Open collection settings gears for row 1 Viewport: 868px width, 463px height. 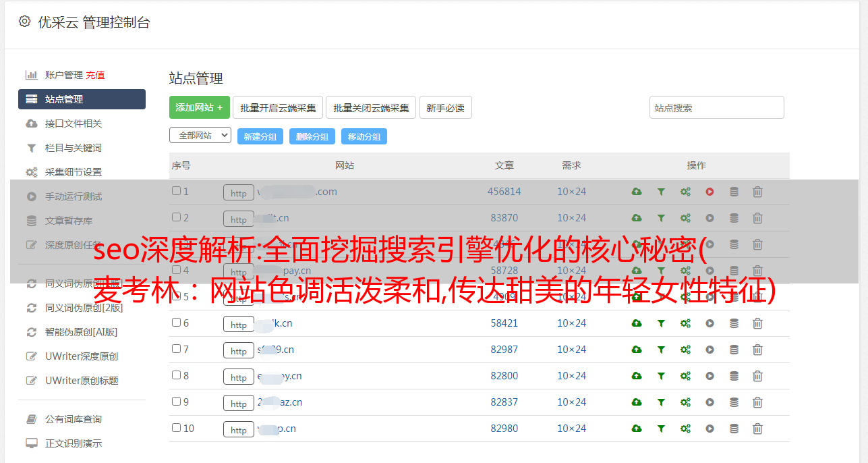(685, 192)
